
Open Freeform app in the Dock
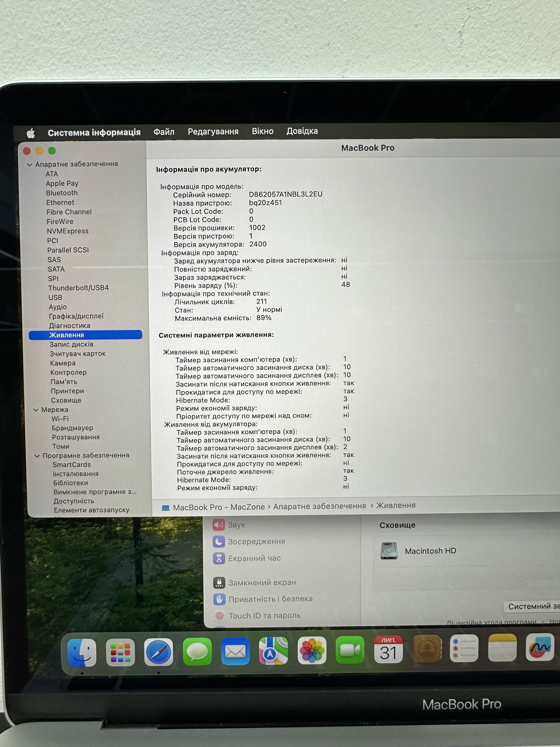(x=540, y=647)
